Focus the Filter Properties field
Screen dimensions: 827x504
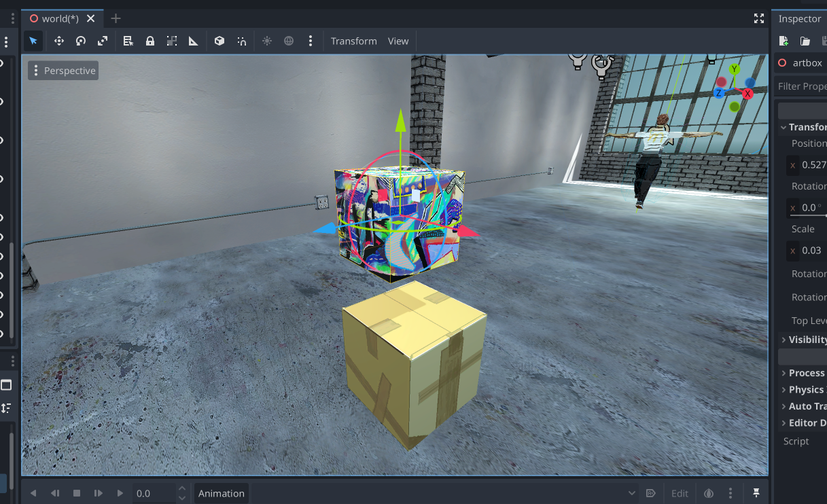click(x=801, y=86)
